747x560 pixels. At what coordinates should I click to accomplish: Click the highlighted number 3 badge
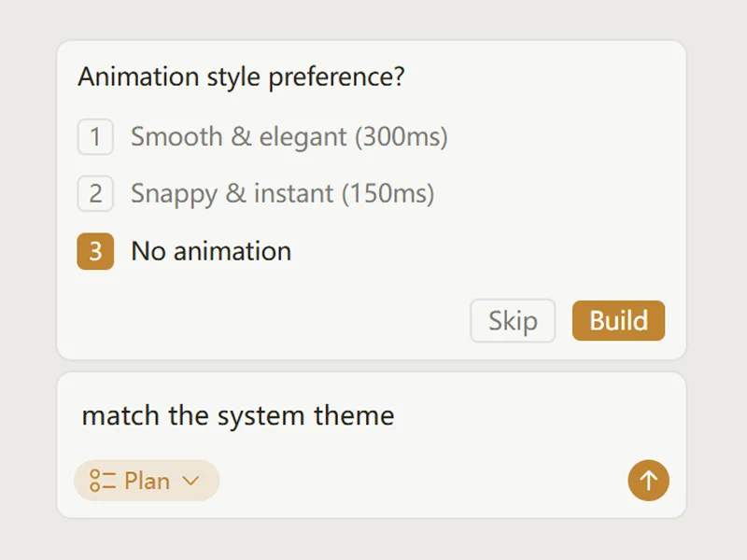[95, 251]
